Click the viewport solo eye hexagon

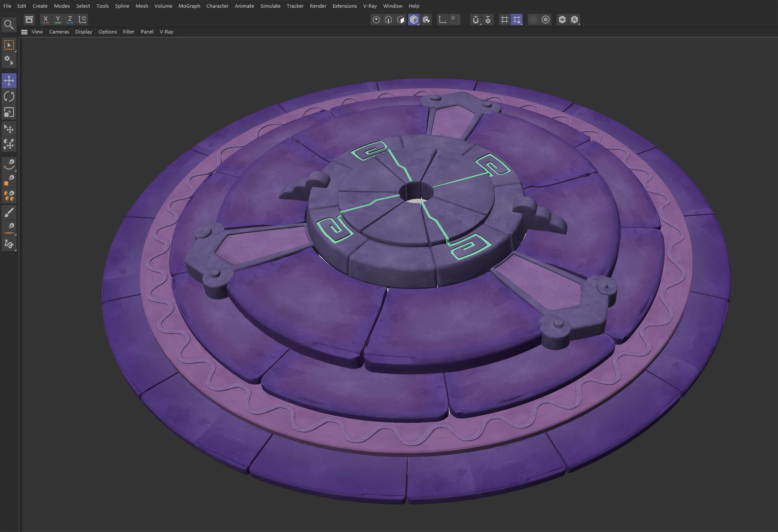[x=562, y=20]
